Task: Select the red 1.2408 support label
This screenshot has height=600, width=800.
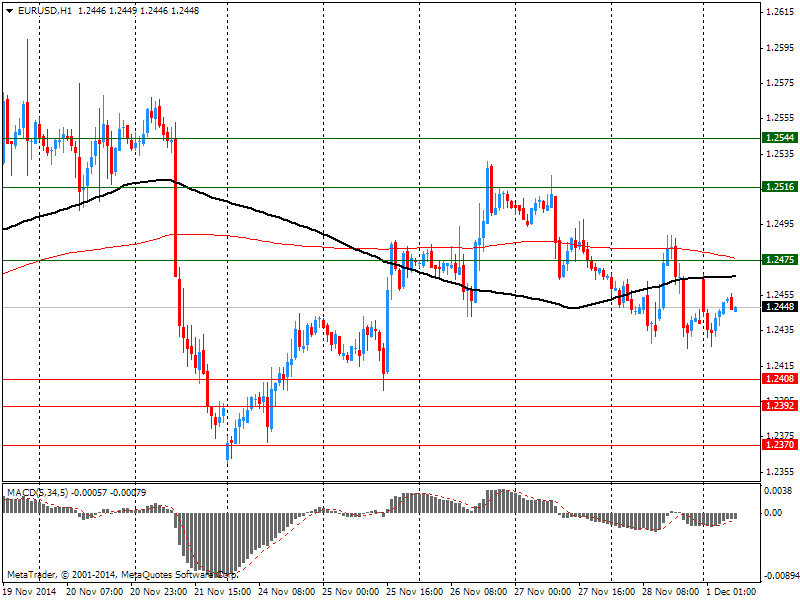Action: tap(780, 379)
